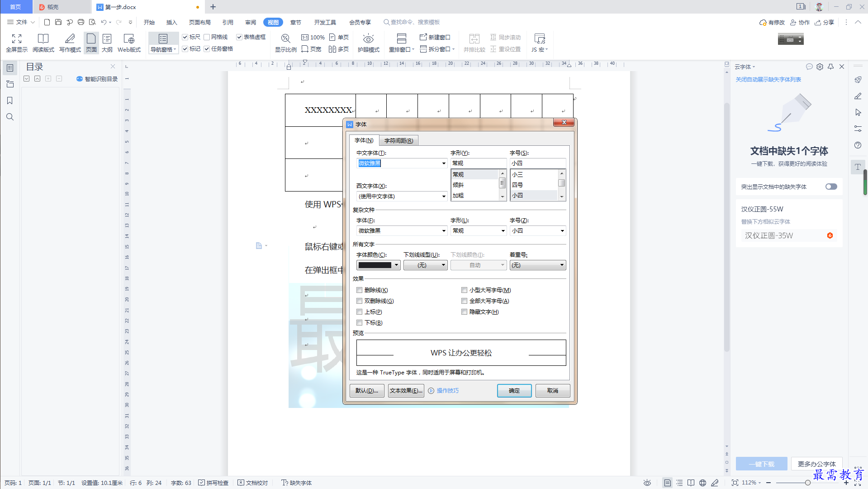Expand the Western font dropdown
Viewport: 868px width, 489px height.
click(x=444, y=197)
